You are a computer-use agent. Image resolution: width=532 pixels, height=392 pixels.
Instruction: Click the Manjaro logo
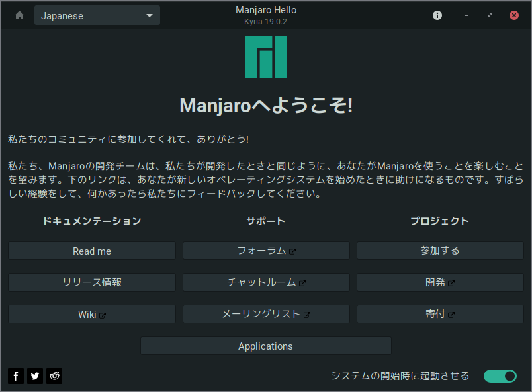[266, 57]
